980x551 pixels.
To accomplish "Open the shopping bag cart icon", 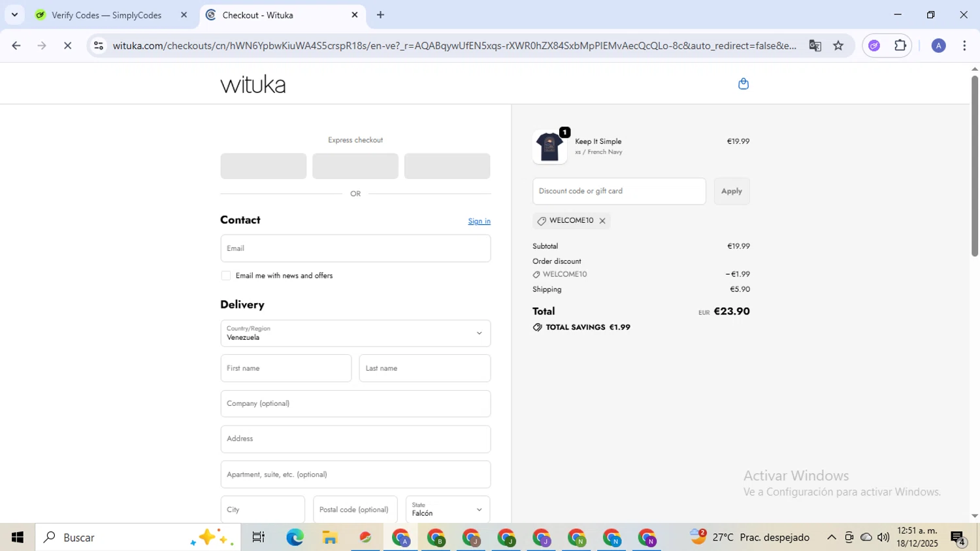I will (743, 84).
